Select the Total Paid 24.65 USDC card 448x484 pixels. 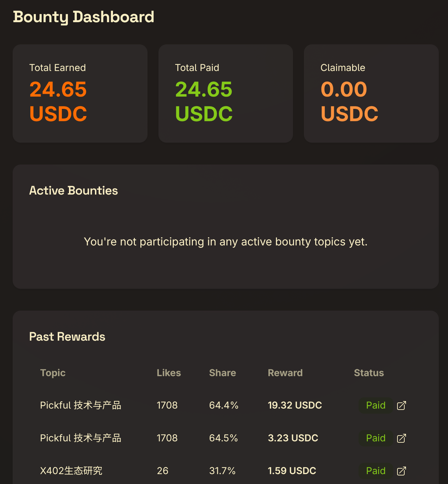point(225,94)
